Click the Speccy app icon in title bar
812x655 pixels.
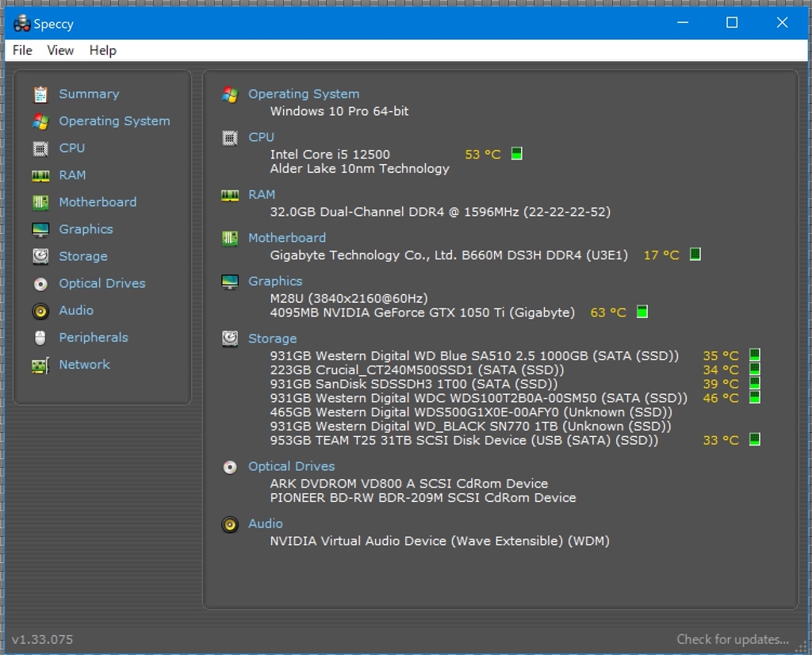pyautogui.click(x=21, y=23)
